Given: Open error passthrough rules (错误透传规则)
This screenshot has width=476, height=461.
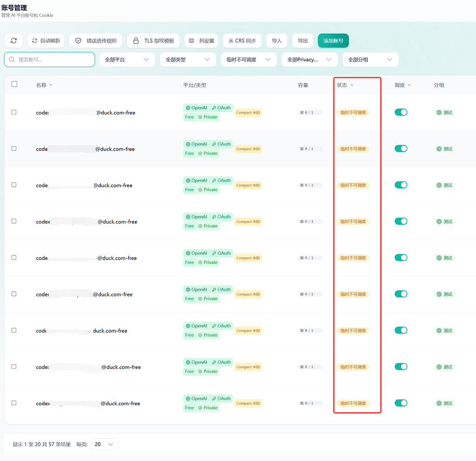Looking at the screenshot, I should (96, 41).
